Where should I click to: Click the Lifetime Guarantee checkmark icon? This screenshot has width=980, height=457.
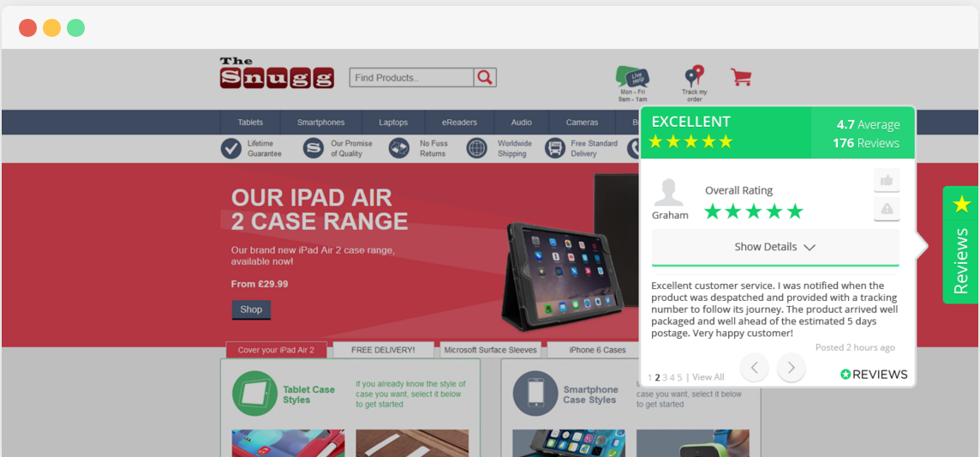click(230, 149)
